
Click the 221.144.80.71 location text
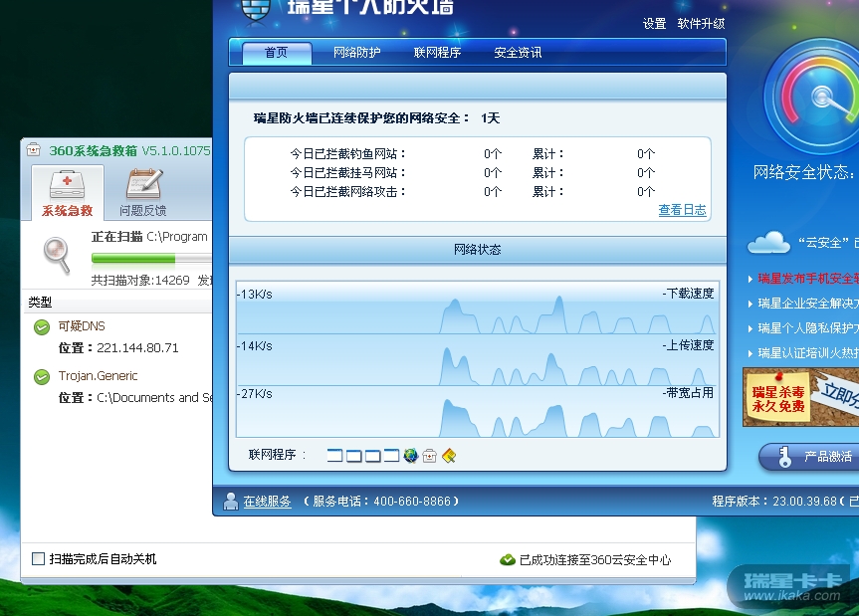click(137, 348)
